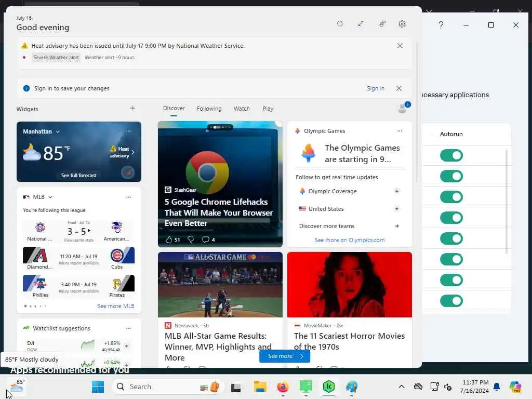532x399 pixels.
Task: Open widgets settings gear
Action: coord(402,24)
